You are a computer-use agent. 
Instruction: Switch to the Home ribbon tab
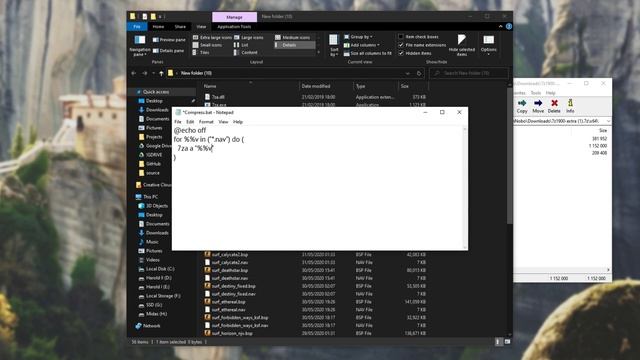click(158, 27)
